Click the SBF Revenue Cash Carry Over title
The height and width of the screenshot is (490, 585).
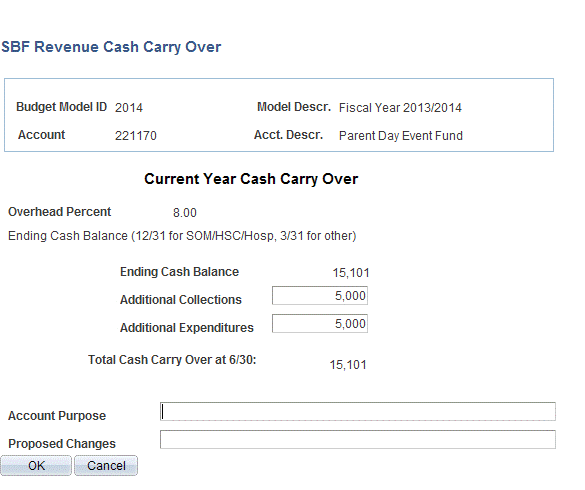point(111,47)
